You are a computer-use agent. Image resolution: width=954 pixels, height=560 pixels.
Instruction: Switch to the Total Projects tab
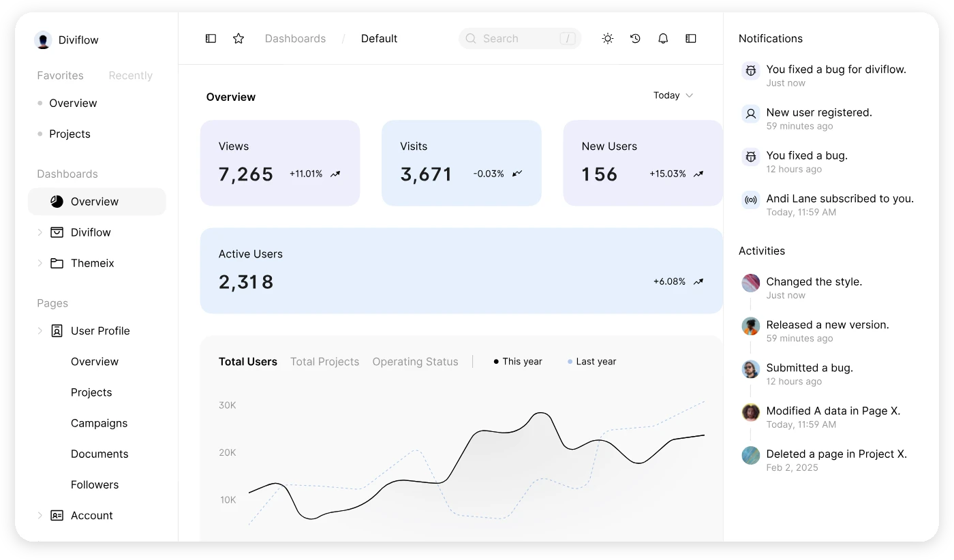[x=324, y=362]
